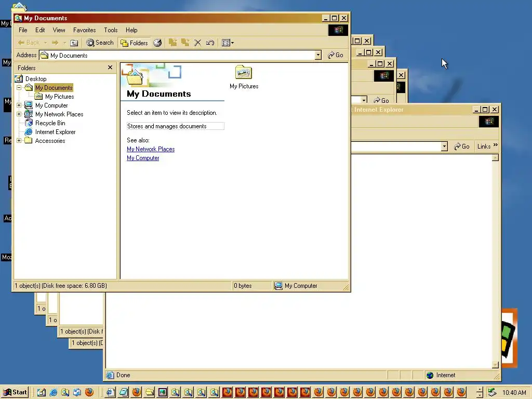Viewport: 532px width, 399px height.
Task: Select the Desktop icon in Folders tree
Action: tap(19, 79)
